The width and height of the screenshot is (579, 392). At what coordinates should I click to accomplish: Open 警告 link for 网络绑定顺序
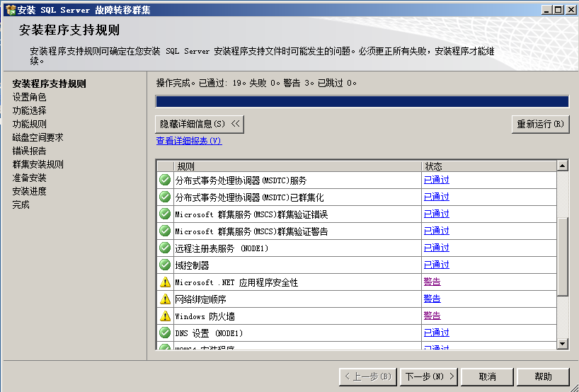pyautogui.click(x=432, y=299)
